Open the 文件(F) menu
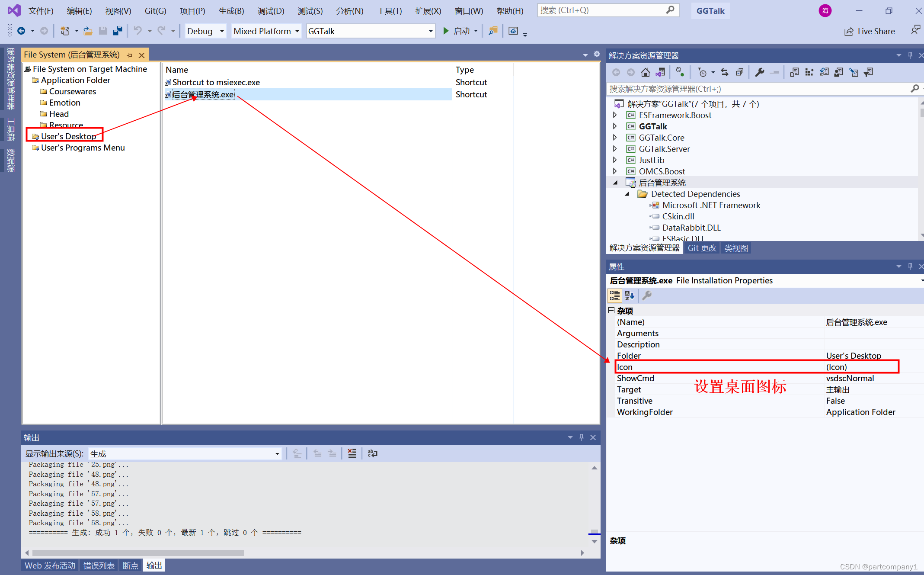Screen dimensions: 924x575 point(41,11)
